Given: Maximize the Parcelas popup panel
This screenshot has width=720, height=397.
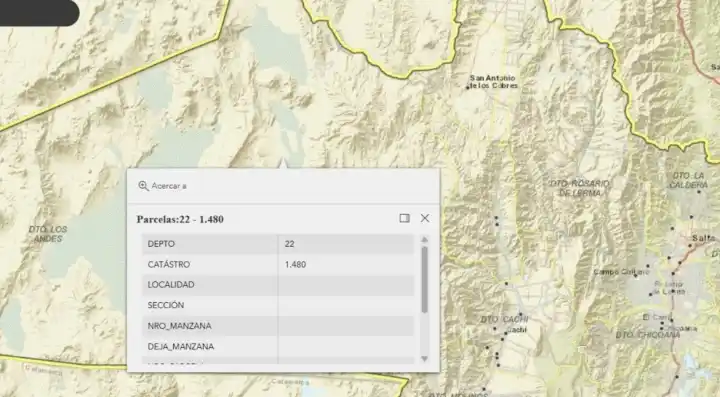Looking at the screenshot, I should [404, 218].
